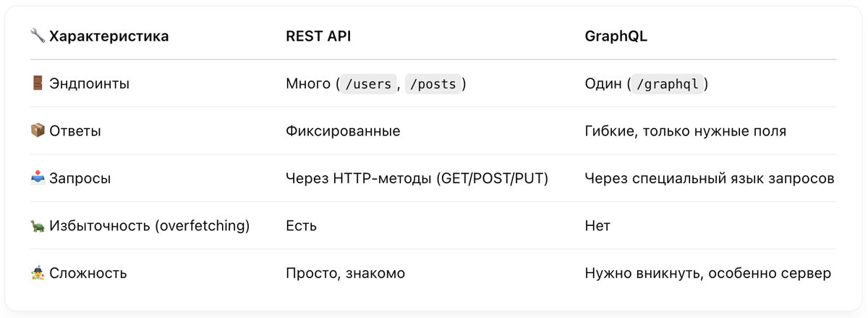Screen dimensions: 868x318
Task: Click the person emoji beside Сложность
Action: [38, 273]
